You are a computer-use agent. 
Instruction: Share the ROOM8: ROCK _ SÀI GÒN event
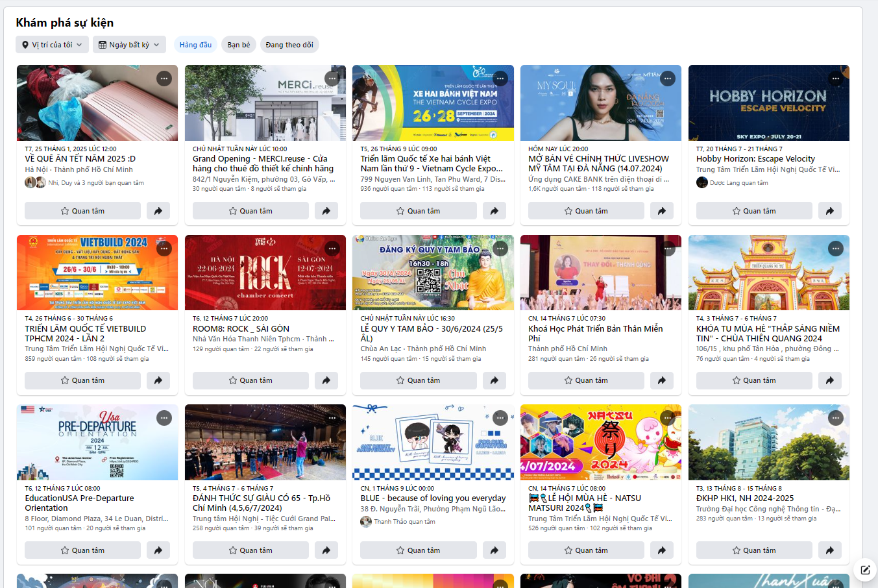(x=326, y=380)
